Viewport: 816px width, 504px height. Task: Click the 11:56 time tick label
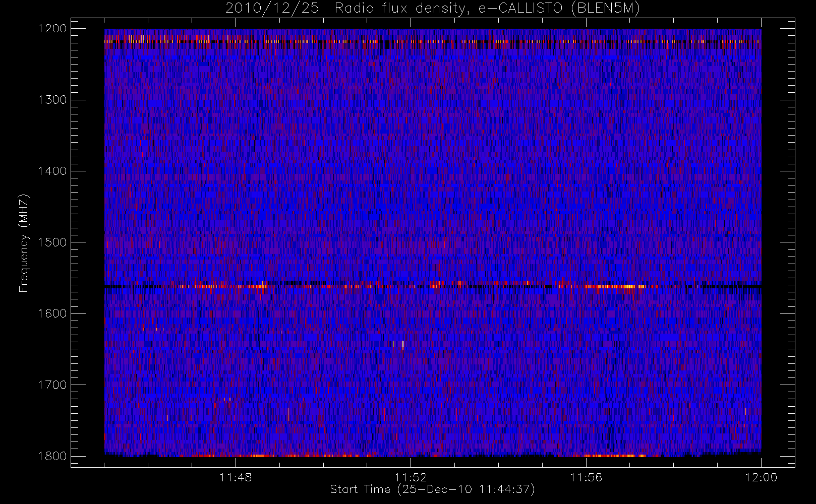[x=586, y=477]
